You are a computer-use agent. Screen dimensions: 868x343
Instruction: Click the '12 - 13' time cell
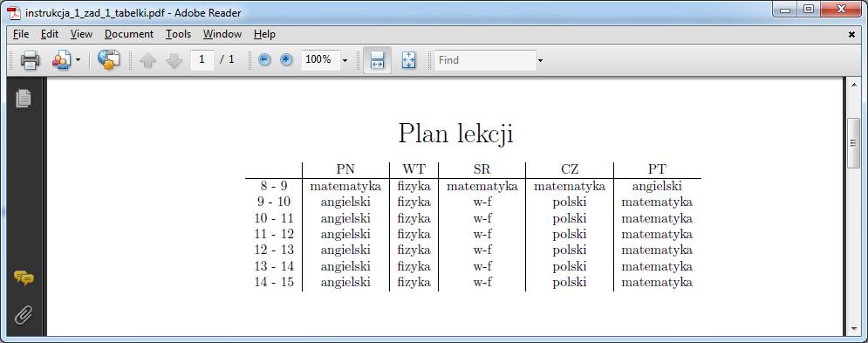(x=273, y=250)
